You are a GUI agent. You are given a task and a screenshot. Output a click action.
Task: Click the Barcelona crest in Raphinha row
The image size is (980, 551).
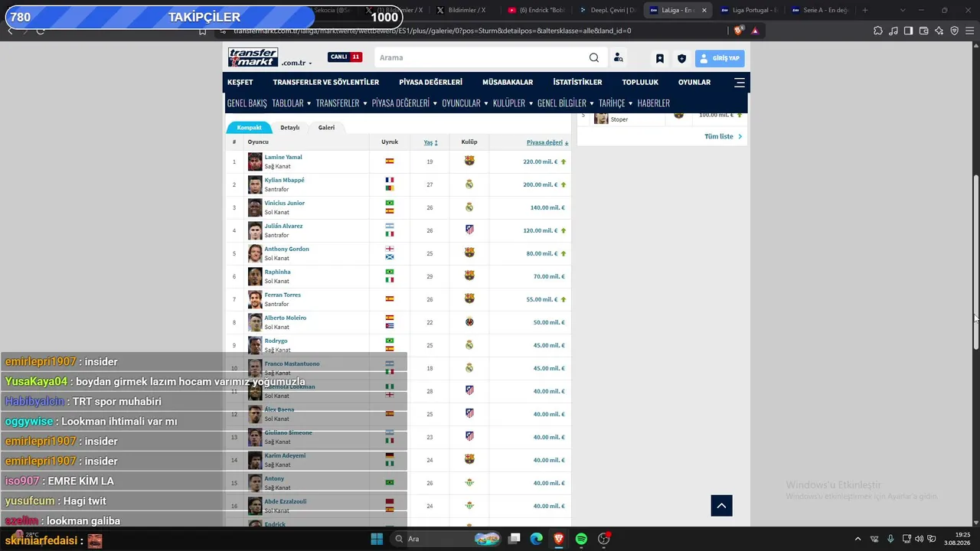click(x=469, y=275)
